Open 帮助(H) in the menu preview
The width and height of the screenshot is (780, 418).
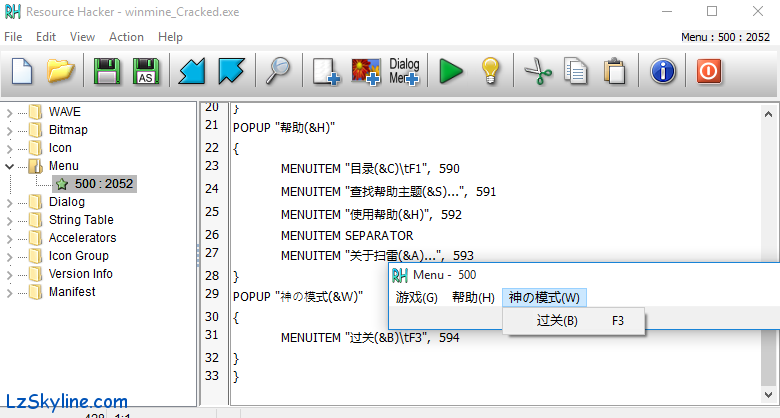[x=473, y=297]
